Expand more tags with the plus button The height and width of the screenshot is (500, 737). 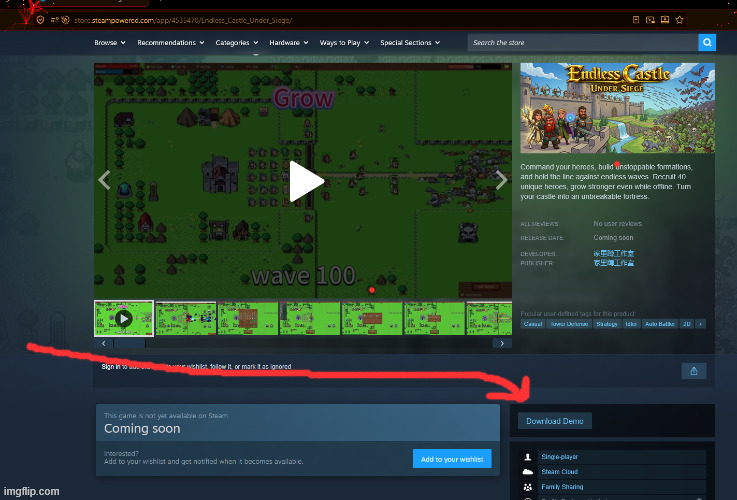point(700,324)
